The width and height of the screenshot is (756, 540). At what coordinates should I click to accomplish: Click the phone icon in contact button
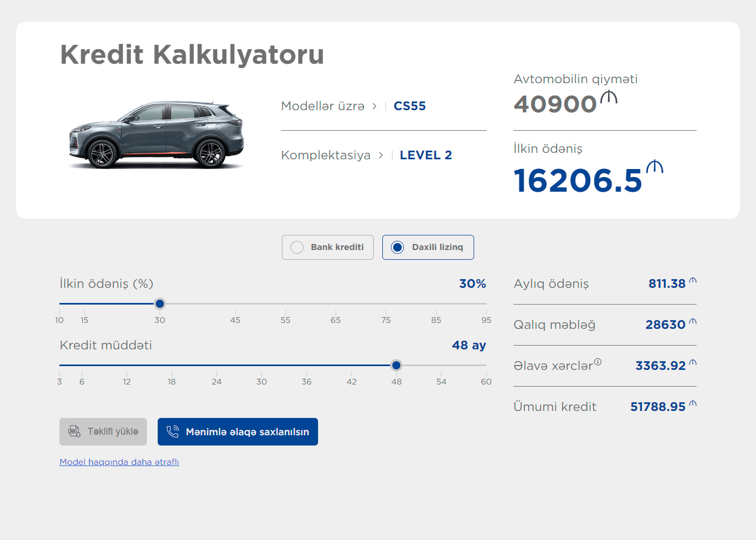pyautogui.click(x=172, y=431)
